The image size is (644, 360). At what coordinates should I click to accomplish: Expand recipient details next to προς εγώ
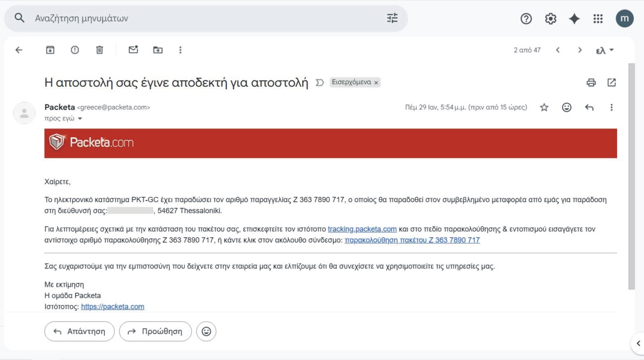[x=80, y=119]
